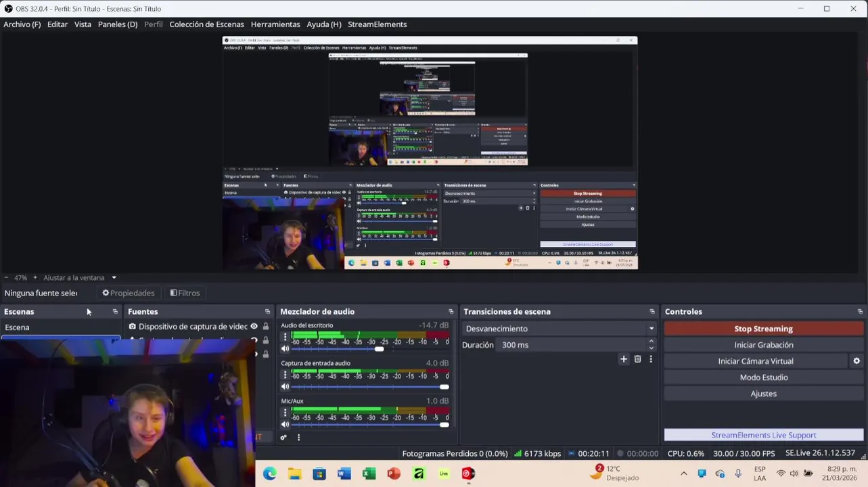Adjust Mic/Aux volume slider
The height and width of the screenshot is (487, 868).
[370, 425]
